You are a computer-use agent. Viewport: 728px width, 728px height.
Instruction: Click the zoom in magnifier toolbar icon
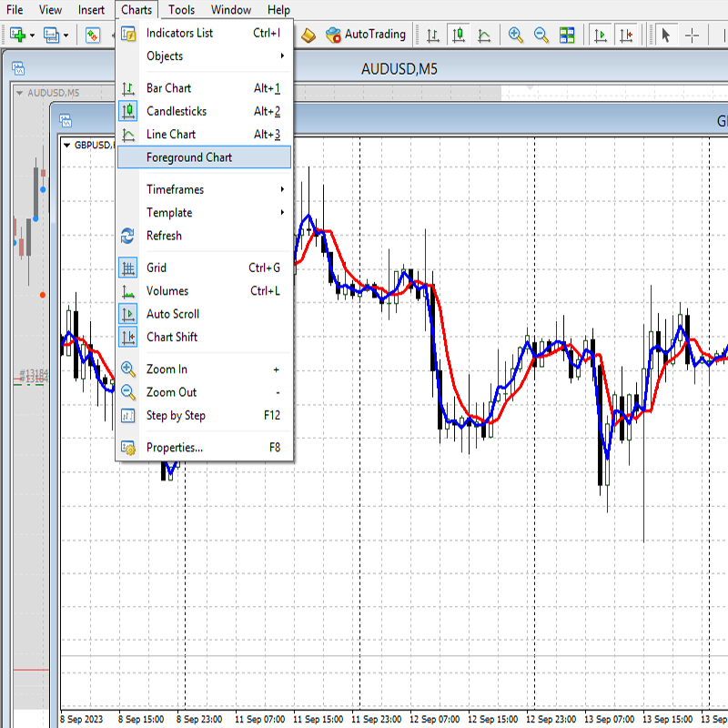[x=516, y=35]
